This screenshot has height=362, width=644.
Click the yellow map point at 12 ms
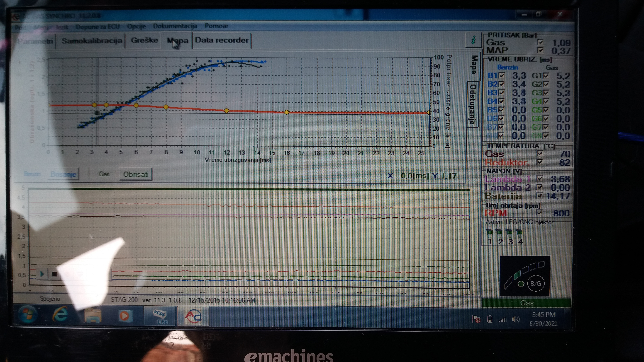point(227,110)
